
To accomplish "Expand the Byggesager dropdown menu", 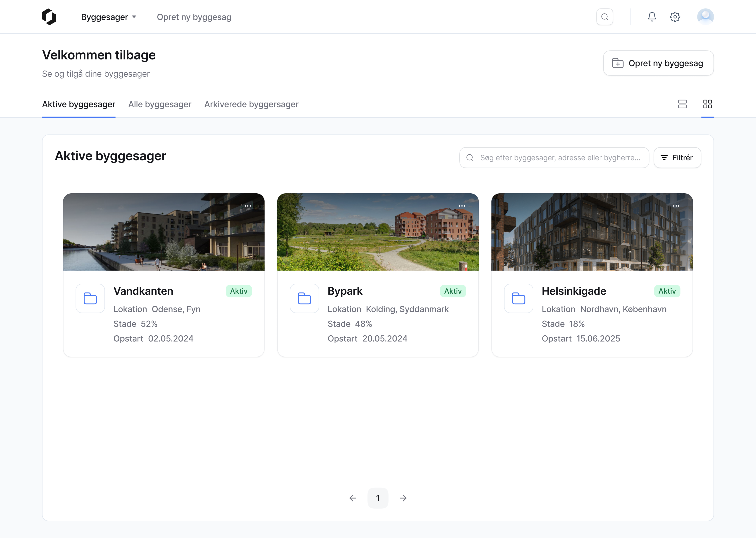I will pos(109,17).
